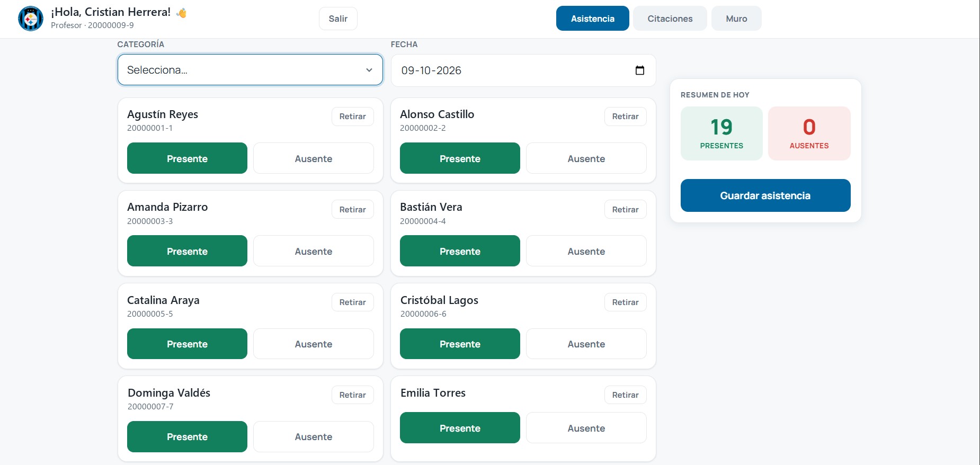
Task: Mark Agustín Reyes as Presente
Action: [187, 158]
